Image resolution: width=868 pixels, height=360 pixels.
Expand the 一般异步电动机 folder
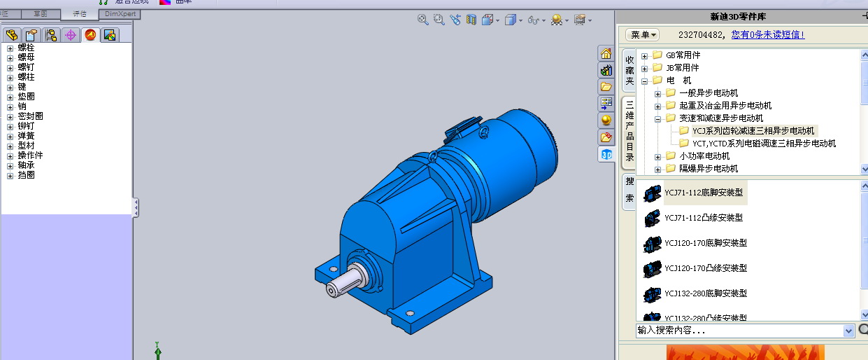[x=657, y=93]
